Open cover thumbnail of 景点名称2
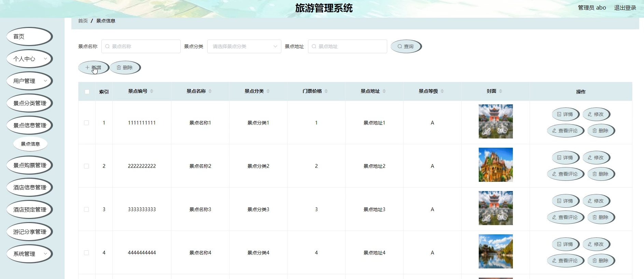 pyautogui.click(x=496, y=165)
